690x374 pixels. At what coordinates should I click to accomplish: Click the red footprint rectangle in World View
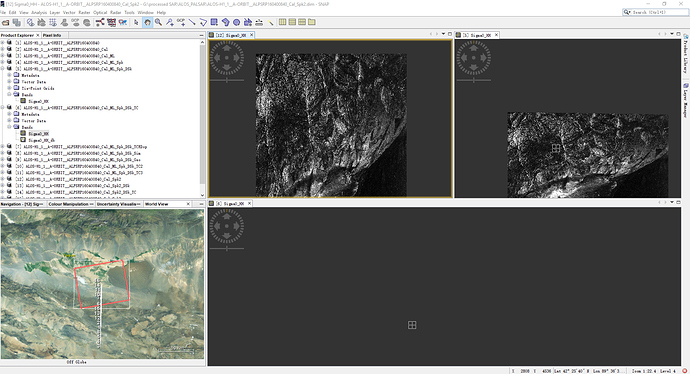(x=102, y=284)
